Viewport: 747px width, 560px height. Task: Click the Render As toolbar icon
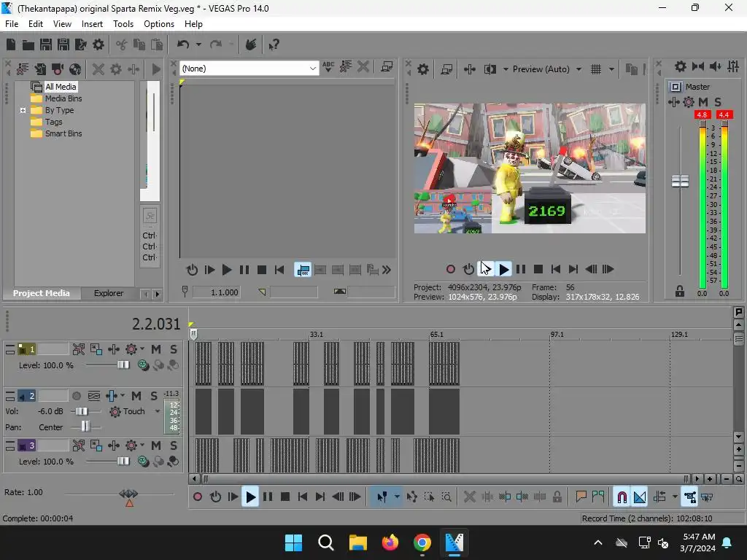coord(81,44)
